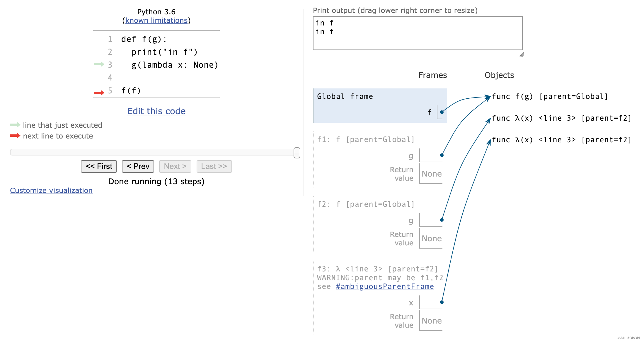Click Edit this code link
The height and width of the screenshot is (342, 644).
click(156, 111)
